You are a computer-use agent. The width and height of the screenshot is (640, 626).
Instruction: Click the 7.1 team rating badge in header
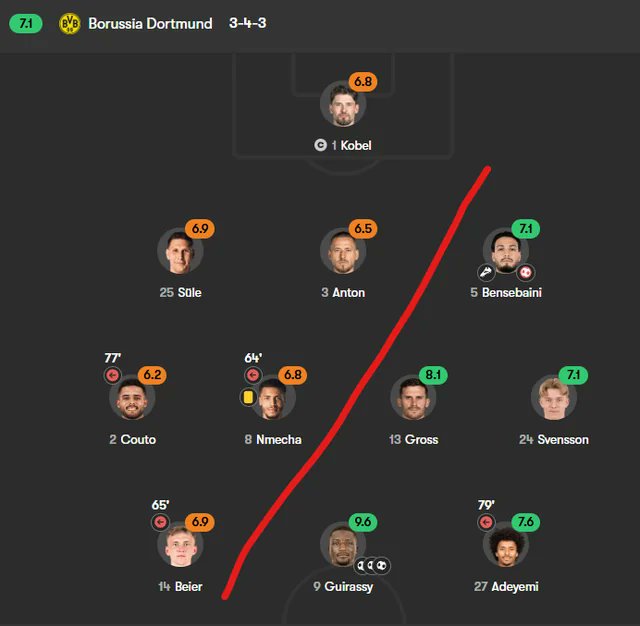click(25, 23)
